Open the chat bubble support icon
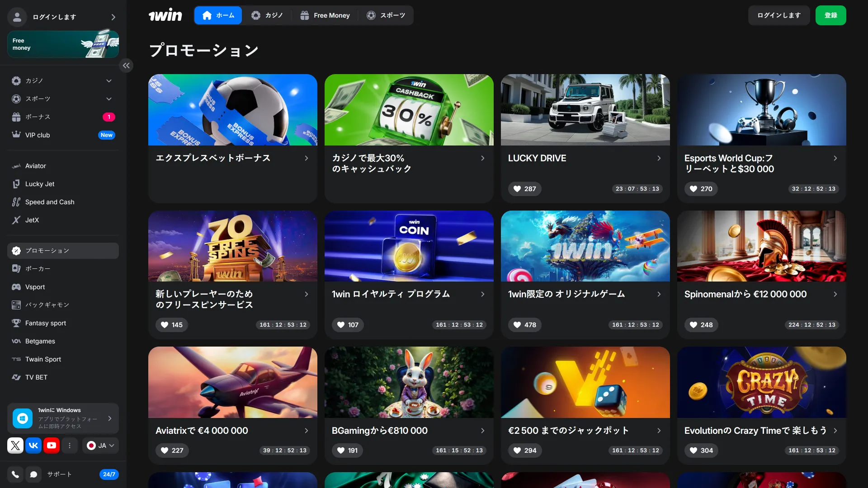868x488 pixels. click(33, 474)
